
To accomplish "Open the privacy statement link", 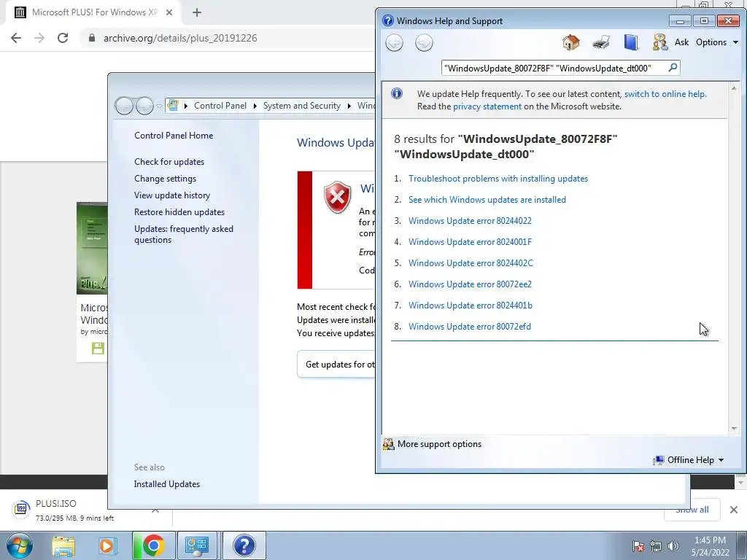I will 487,106.
